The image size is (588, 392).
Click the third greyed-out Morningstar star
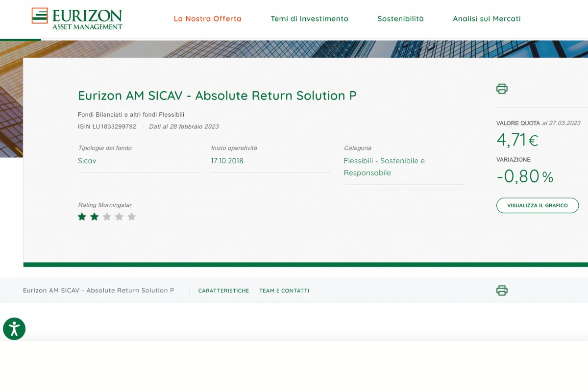pos(106,216)
